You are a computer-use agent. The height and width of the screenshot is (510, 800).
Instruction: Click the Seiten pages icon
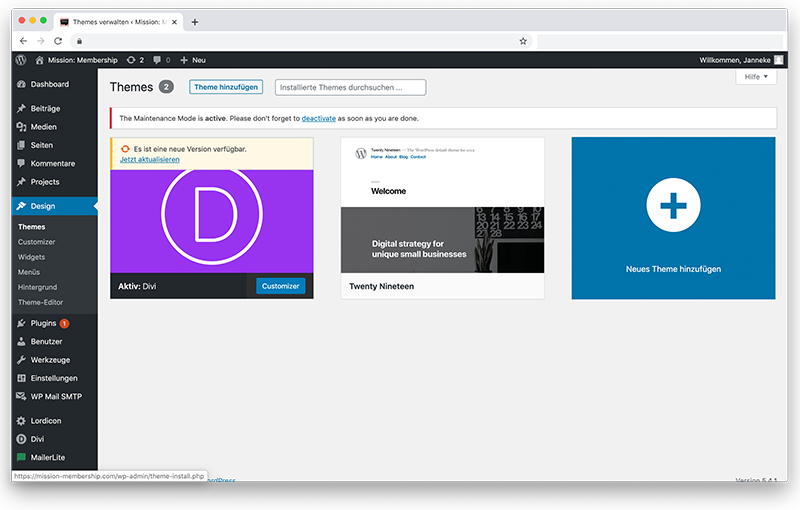click(21, 145)
